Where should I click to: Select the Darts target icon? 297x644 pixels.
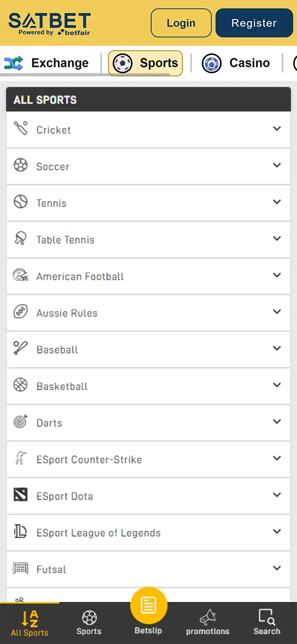click(x=21, y=421)
